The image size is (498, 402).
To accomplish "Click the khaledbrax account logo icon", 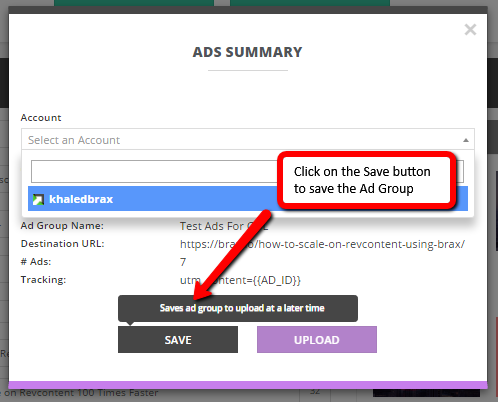I will (38, 199).
